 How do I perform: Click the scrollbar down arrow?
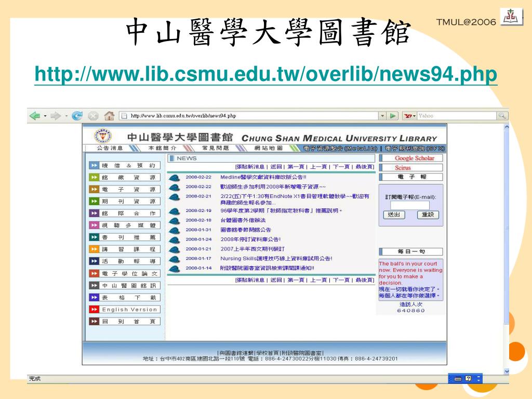pyautogui.click(x=507, y=371)
